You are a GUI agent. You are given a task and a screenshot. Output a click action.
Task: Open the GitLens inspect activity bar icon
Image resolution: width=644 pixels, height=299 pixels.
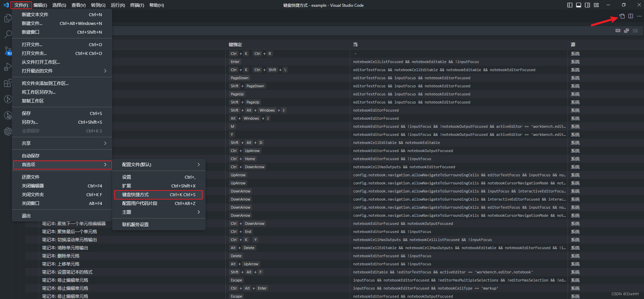pos(8,115)
